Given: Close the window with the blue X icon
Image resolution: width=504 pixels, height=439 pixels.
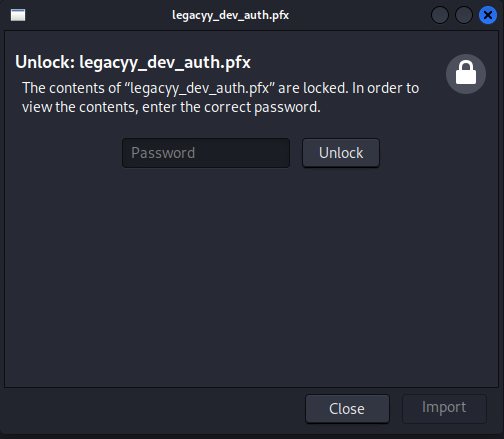Looking at the screenshot, I should point(488,15).
